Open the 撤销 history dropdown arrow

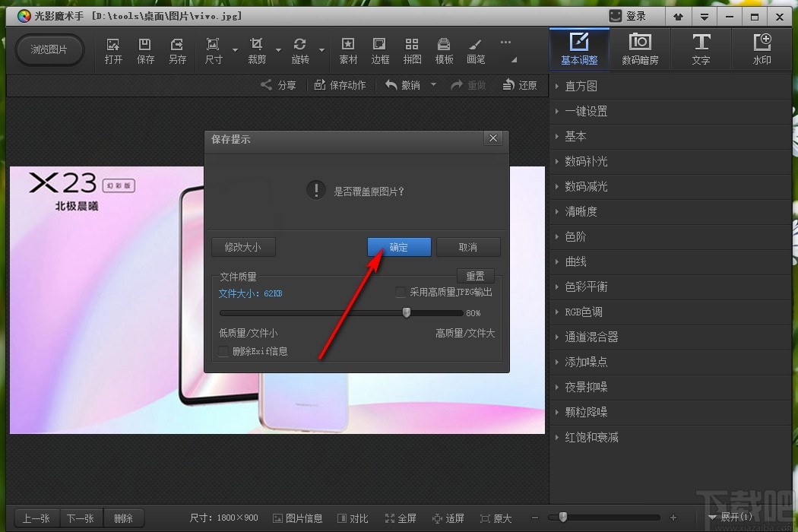pyautogui.click(x=434, y=84)
